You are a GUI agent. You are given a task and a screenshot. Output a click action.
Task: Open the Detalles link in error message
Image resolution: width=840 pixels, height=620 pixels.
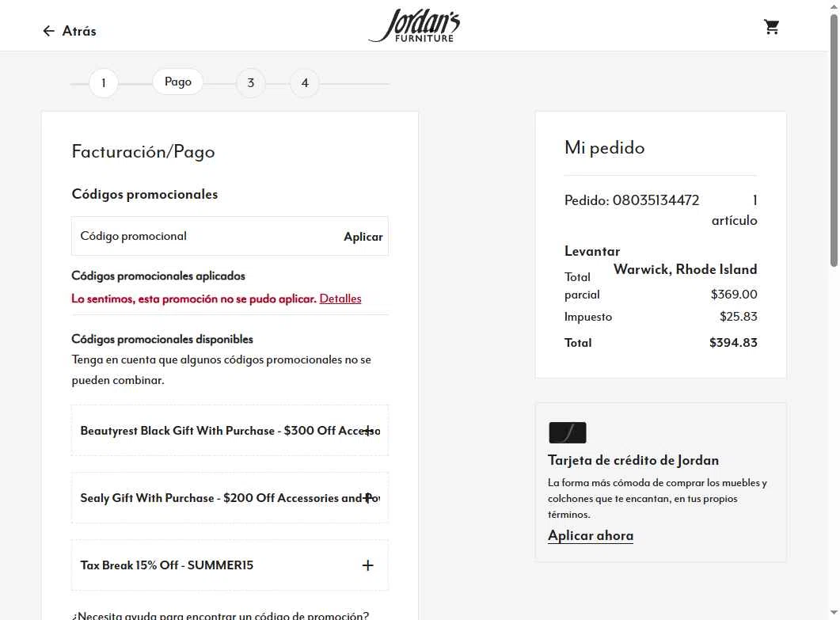[x=340, y=299]
